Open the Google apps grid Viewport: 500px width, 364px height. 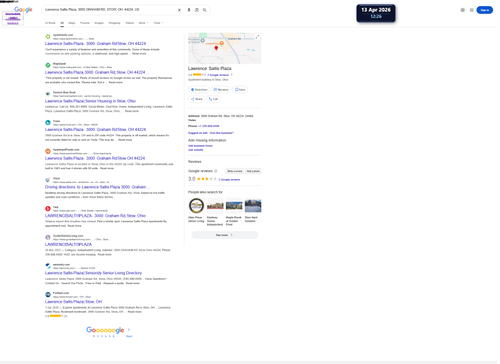(x=472, y=10)
